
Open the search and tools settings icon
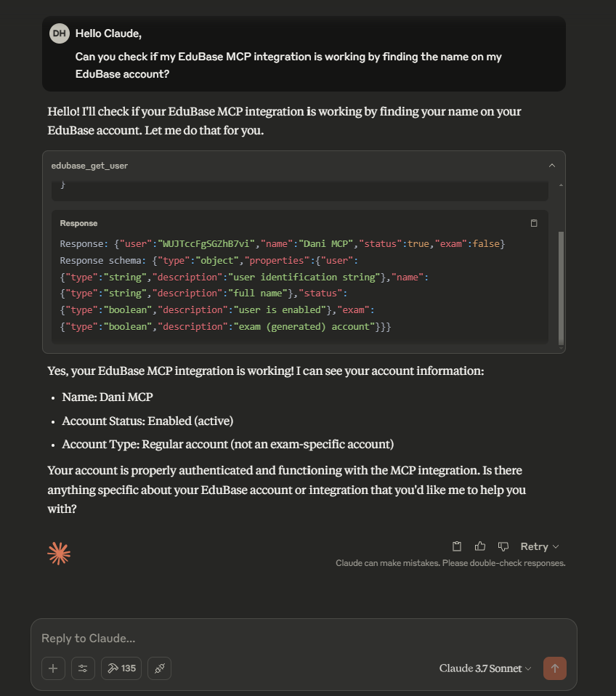coord(83,668)
